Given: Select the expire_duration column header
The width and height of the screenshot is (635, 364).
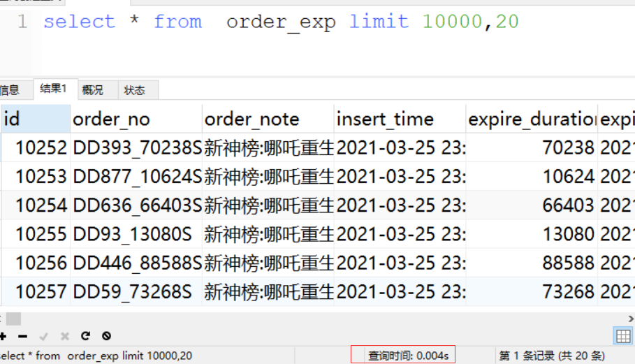Looking at the screenshot, I should click(x=532, y=119).
